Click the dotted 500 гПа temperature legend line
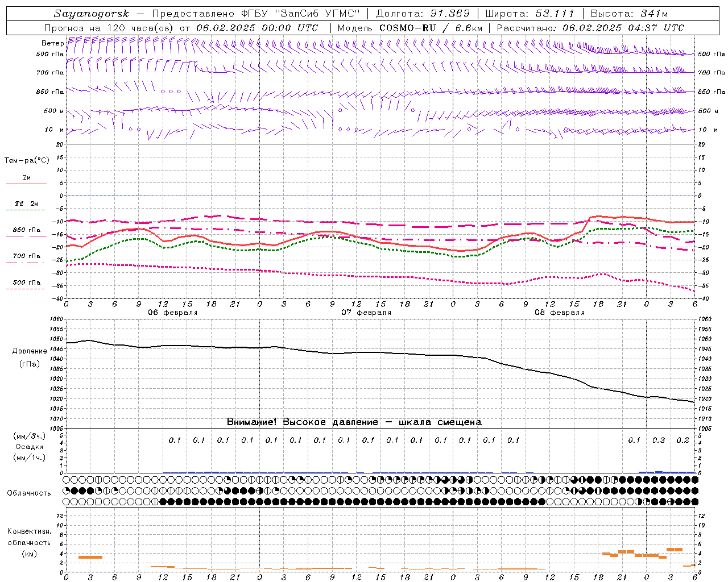 pyautogui.click(x=26, y=289)
